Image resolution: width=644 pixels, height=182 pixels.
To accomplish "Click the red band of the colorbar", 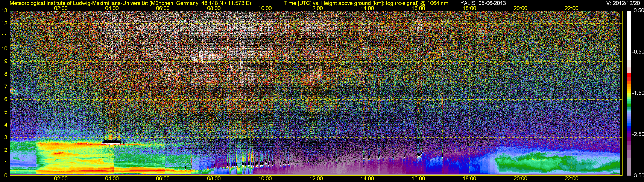I will point(629,76).
